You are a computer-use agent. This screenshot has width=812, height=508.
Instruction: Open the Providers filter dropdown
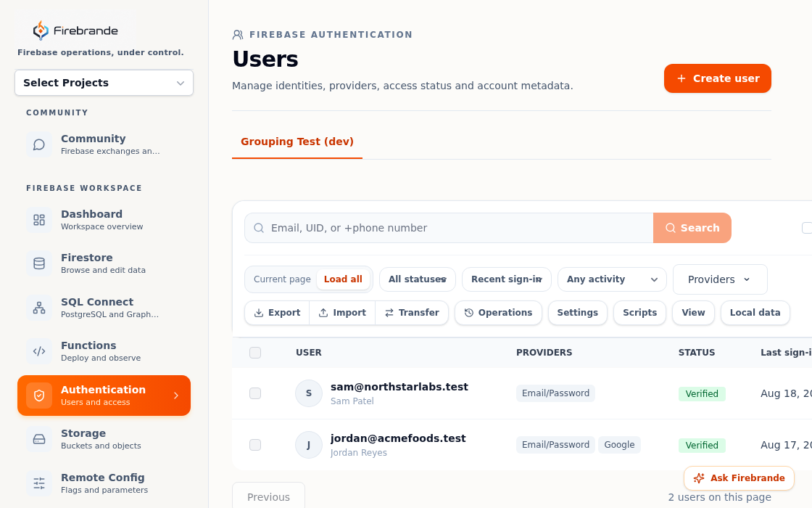[720, 279]
